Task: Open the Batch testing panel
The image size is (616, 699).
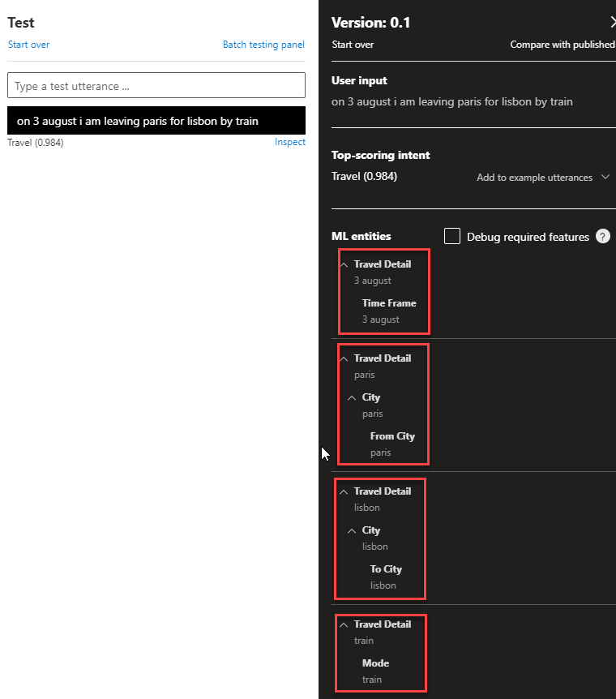Action: (263, 45)
